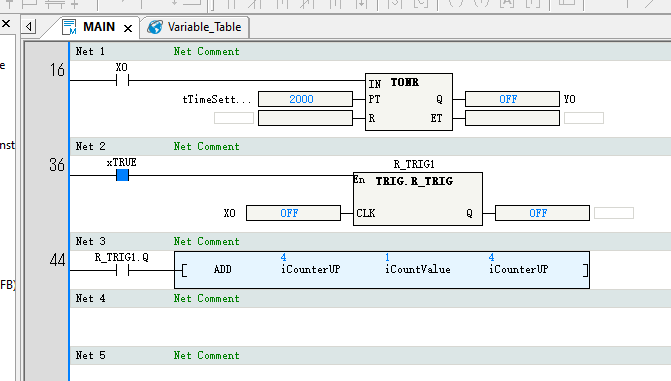
Task: Edit the PT value 2000 field
Action: 306,99
